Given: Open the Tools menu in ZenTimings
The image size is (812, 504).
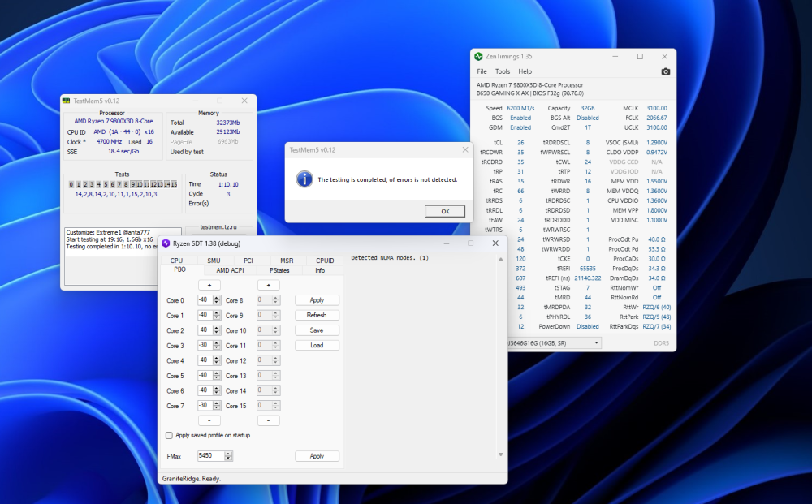Looking at the screenshot, I should [503, 71].
